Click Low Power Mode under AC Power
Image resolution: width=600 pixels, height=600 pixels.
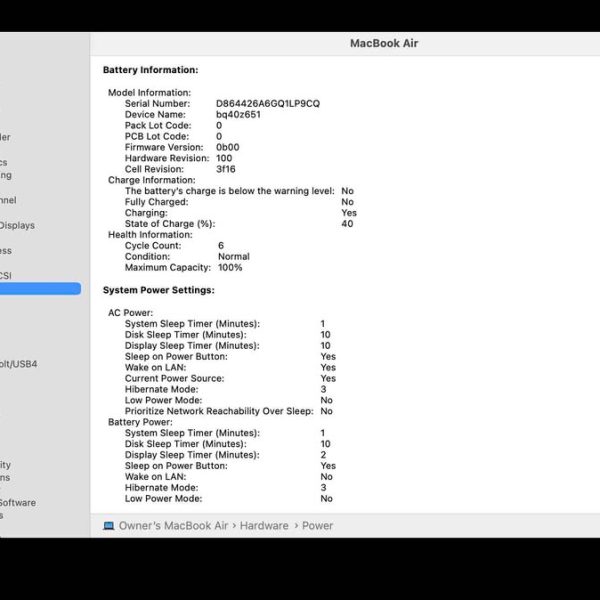163,400
